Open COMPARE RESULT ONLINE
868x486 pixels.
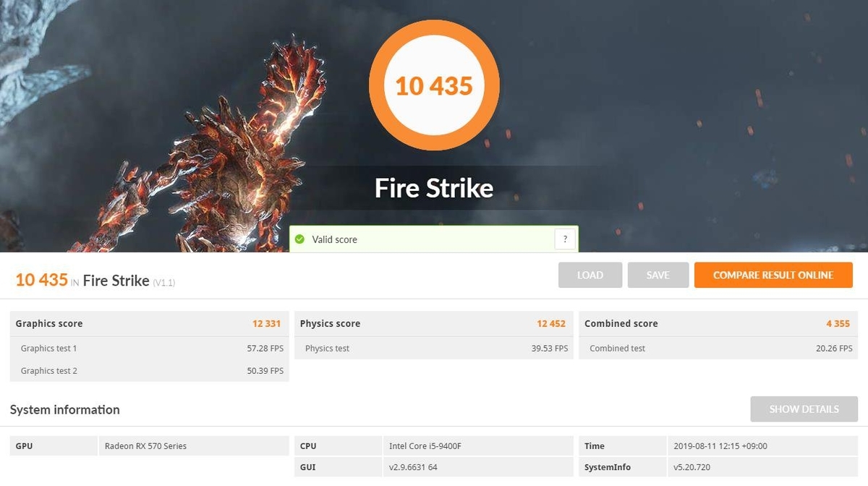coord(773,275)
